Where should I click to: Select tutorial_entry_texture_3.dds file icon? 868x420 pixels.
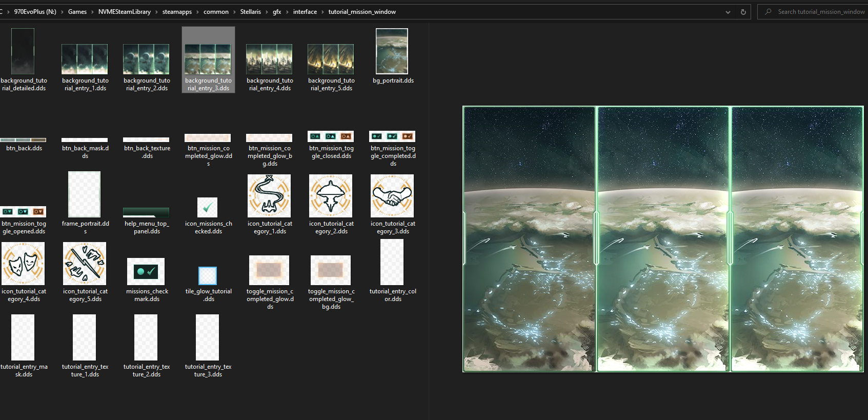(208, 337)
